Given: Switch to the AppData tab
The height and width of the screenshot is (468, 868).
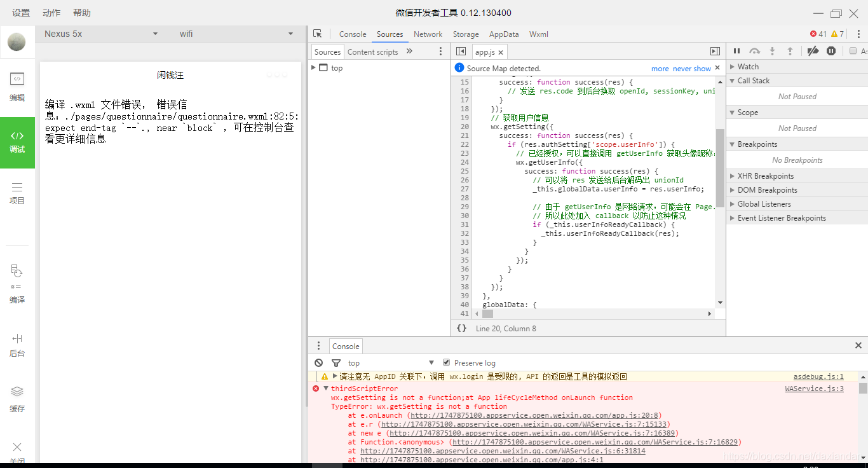Looking at the screenshot, I should coord(504,34).
